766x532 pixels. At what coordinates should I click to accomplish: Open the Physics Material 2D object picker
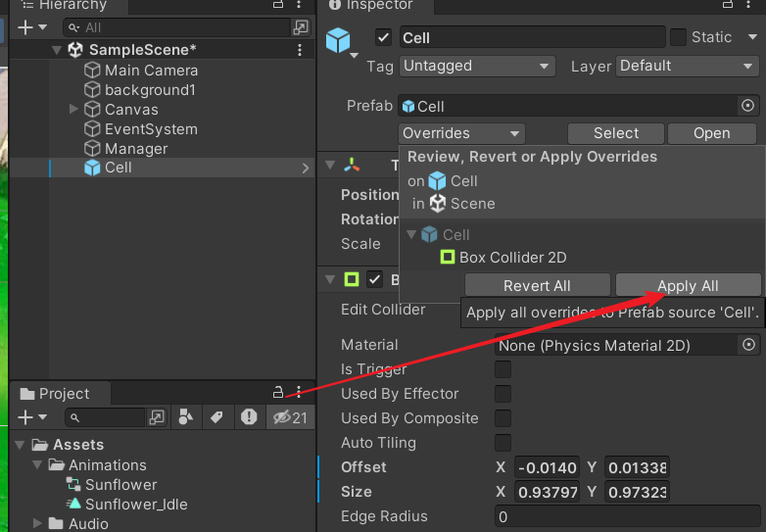[748, 345]
